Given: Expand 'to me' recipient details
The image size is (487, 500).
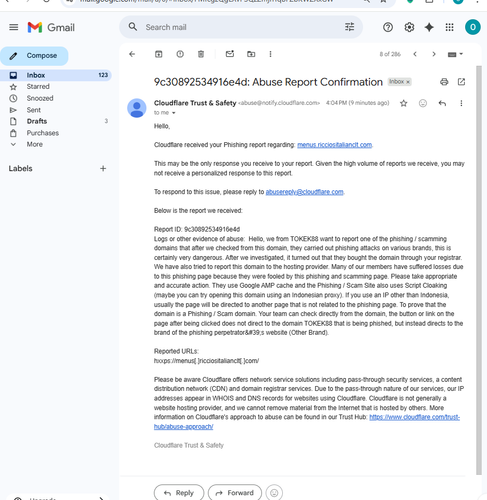Looking at the screenshot, I should (x=173, y=113).
